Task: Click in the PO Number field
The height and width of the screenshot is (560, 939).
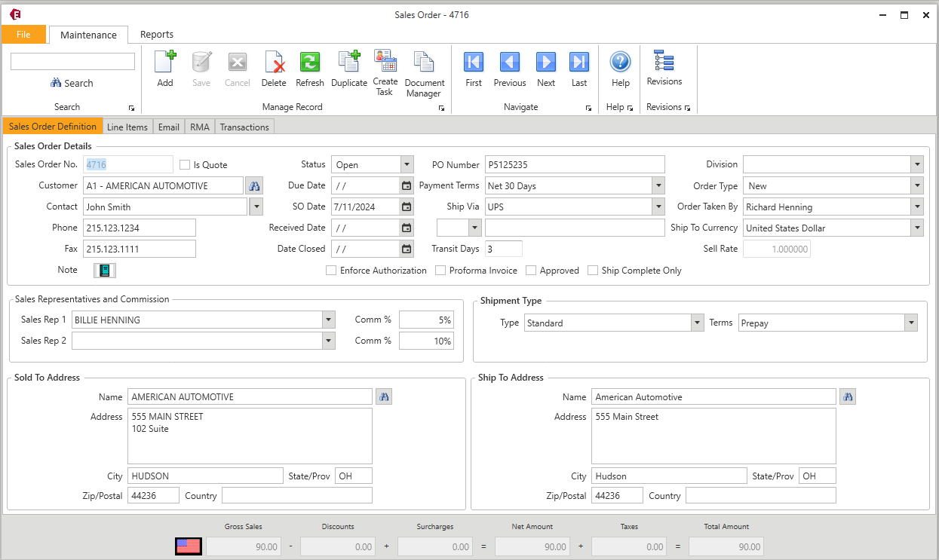Action: point(575,164)
